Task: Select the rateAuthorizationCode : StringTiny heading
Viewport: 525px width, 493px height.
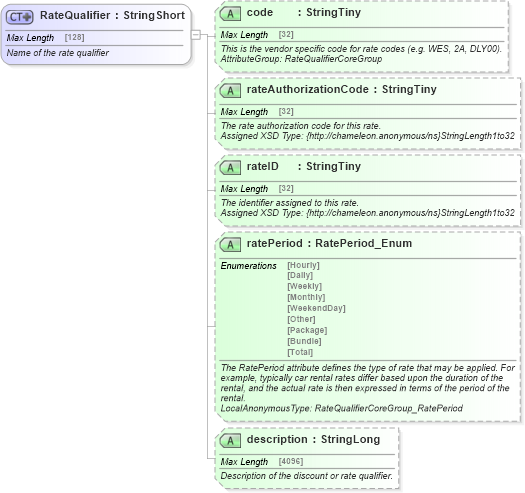Action: [x=342, y=90]
